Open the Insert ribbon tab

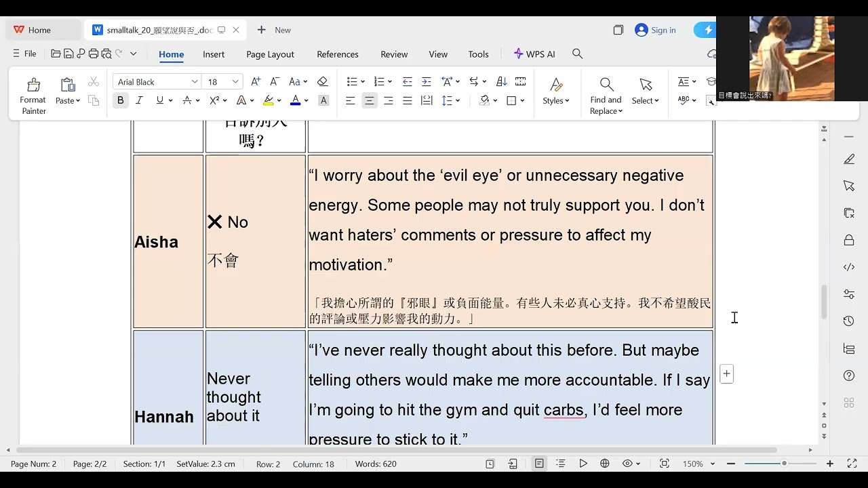[214, 54]
